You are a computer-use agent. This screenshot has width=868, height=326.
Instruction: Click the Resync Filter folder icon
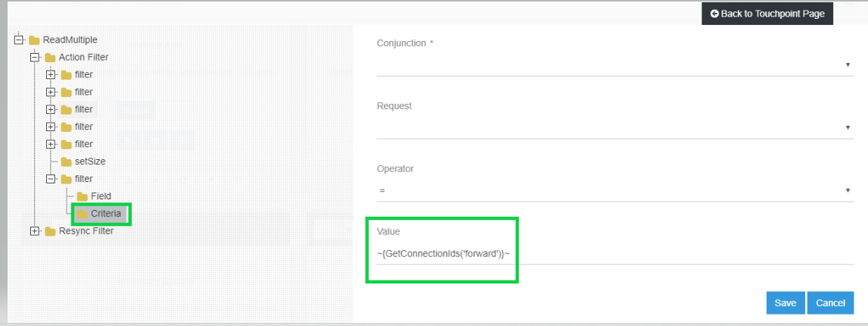coord(50,231)
